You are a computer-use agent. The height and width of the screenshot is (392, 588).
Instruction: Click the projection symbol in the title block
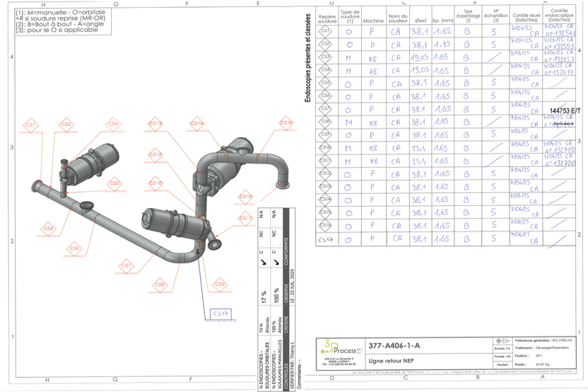[x=502, y=341]
